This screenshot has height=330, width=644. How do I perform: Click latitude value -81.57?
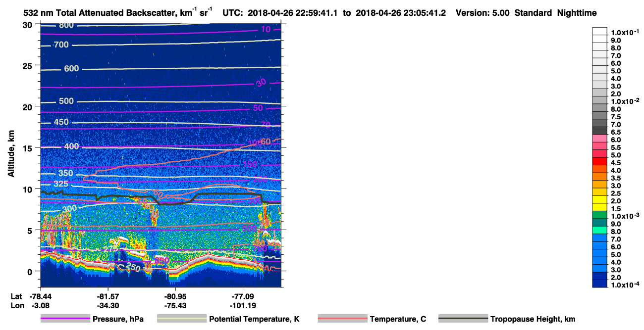click(x=107, y=296)
